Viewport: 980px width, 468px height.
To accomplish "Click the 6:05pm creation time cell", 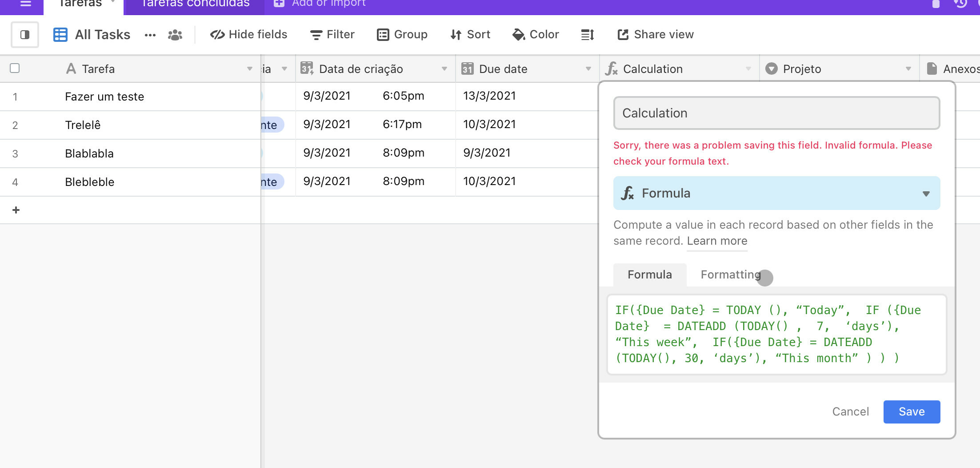I will [403, 96].
